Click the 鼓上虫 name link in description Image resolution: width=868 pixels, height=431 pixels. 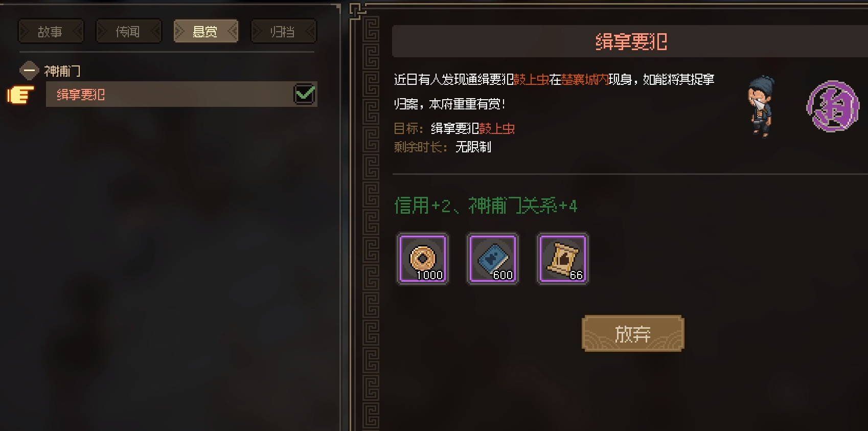point(531,80)
